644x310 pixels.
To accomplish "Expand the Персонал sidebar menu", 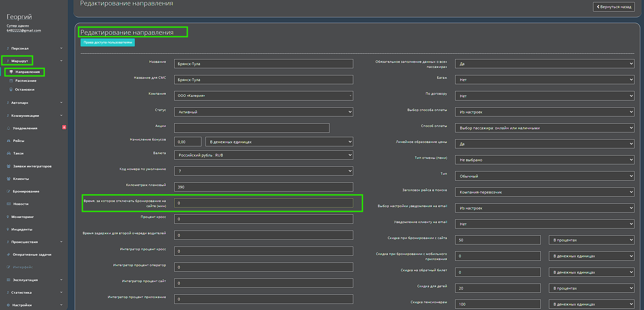I will coord(34,49).
